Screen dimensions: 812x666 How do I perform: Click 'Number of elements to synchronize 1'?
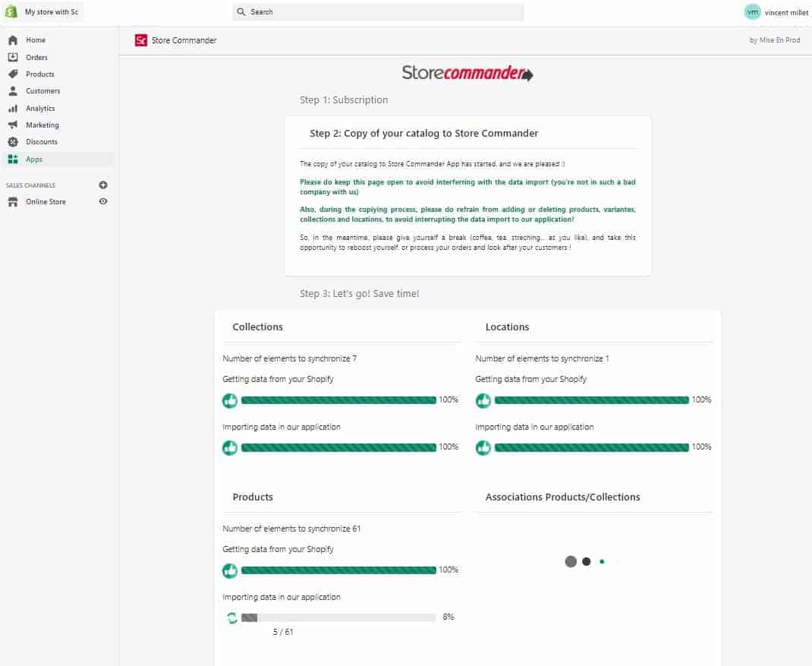(542, 358)
